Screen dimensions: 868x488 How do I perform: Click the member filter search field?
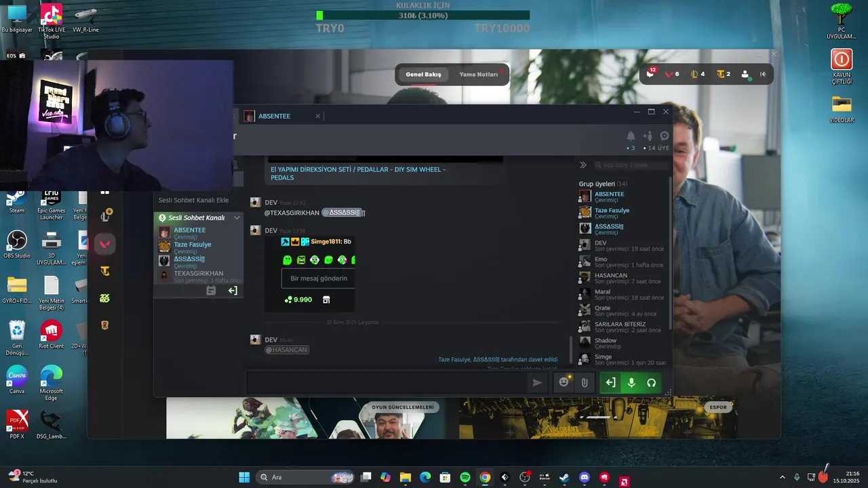coord(630,165)
